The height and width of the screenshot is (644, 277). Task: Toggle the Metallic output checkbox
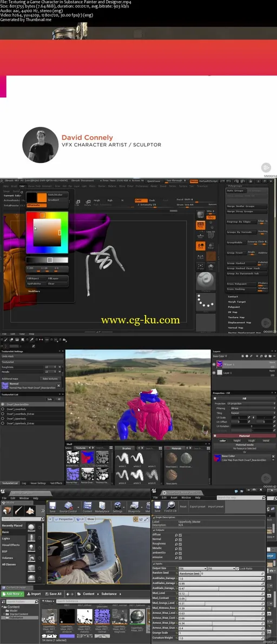pyautogui.click(x=180, y=548)
